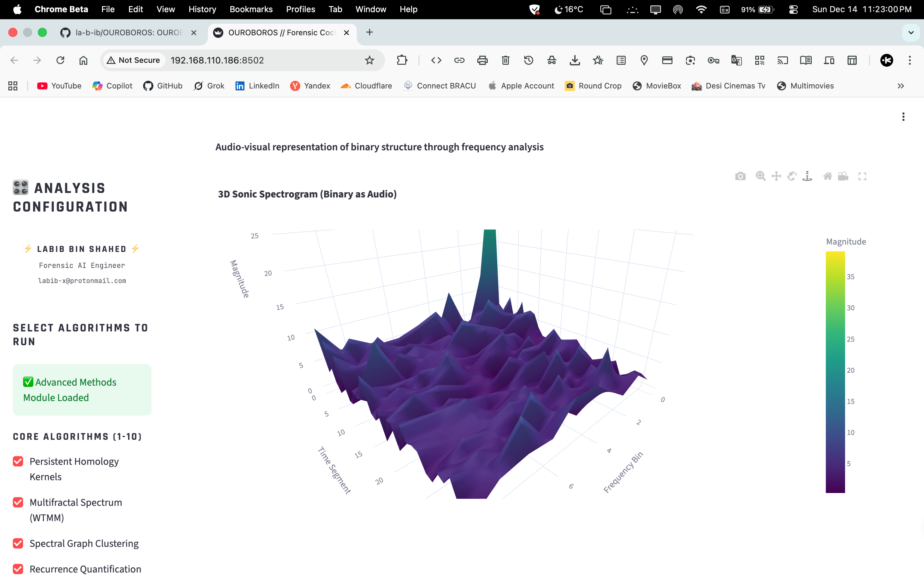This screenshot has height=577, width=924.
Task: Open the GitHub bookmark
Action: [163, 86]
